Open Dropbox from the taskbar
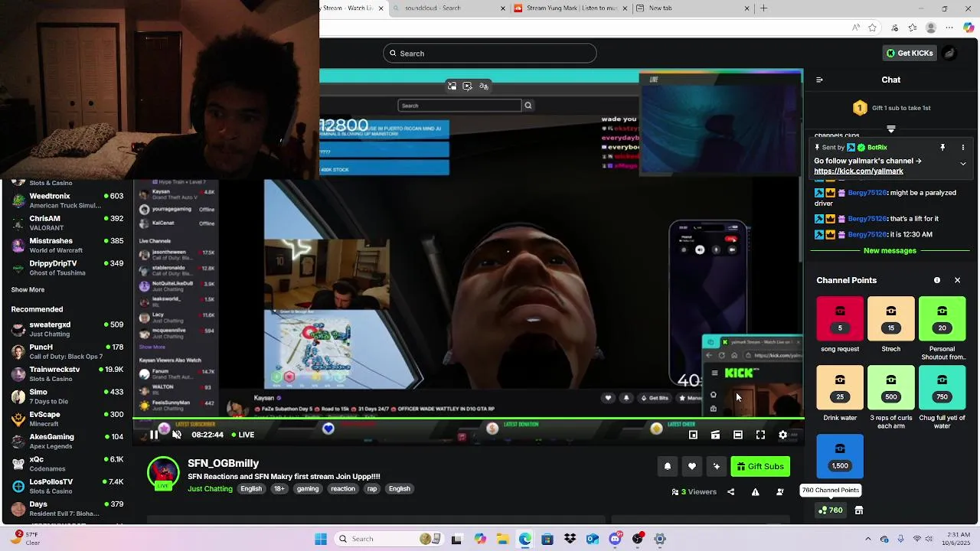The width and height of the screenshot is (980, 551). [x=570, y=539]
